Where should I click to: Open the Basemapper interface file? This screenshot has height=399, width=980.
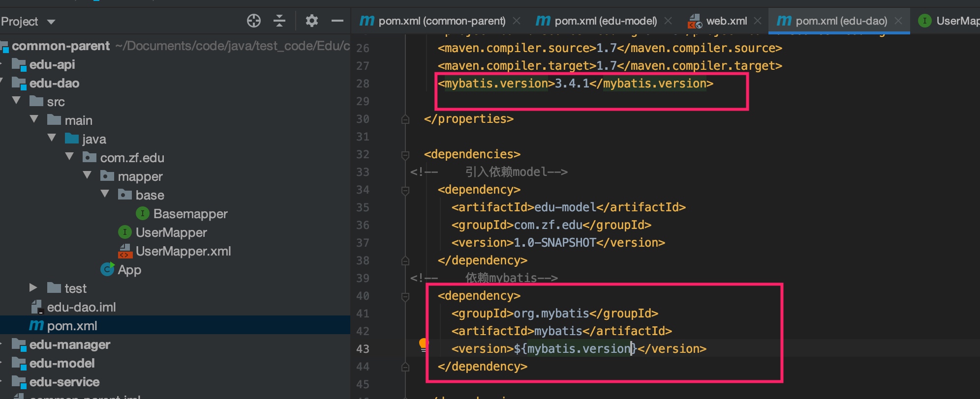click(190, 214)
